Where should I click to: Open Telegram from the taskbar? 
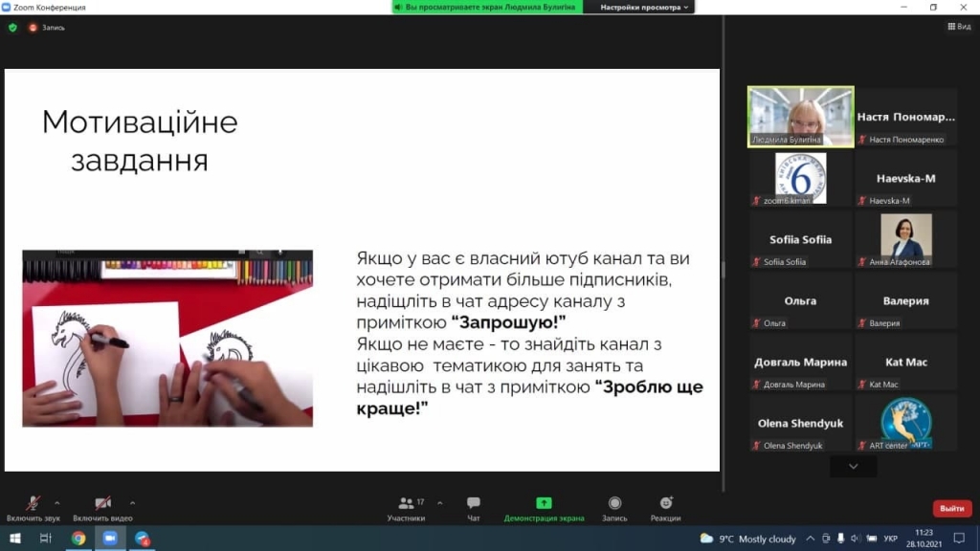(143, 538)
